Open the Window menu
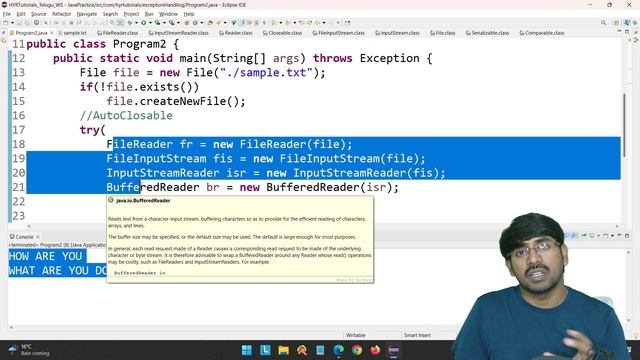 click(168, 14)
